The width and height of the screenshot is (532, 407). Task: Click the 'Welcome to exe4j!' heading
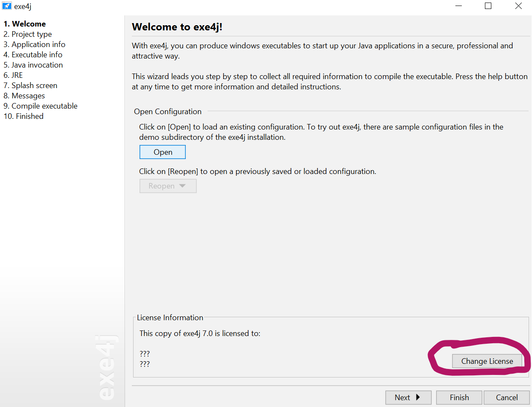pyautogui.click(x=177, y=27)
